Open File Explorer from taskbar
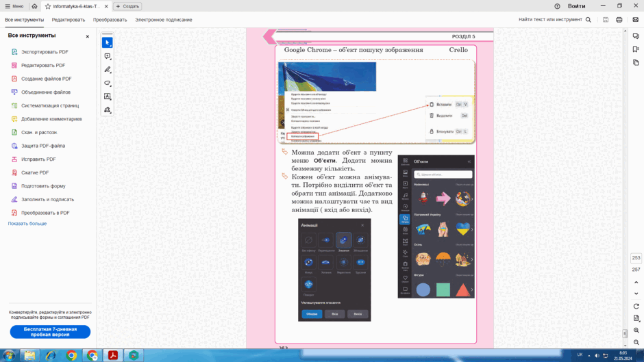 29,355
